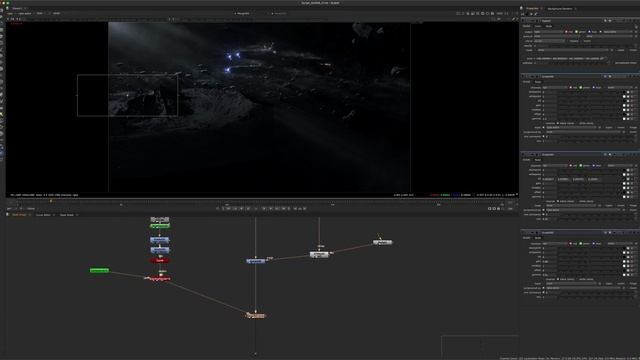Click the orange playhead on the viewer timeline
This screenshot has height=360, width=640.
(x=51, y=201)
